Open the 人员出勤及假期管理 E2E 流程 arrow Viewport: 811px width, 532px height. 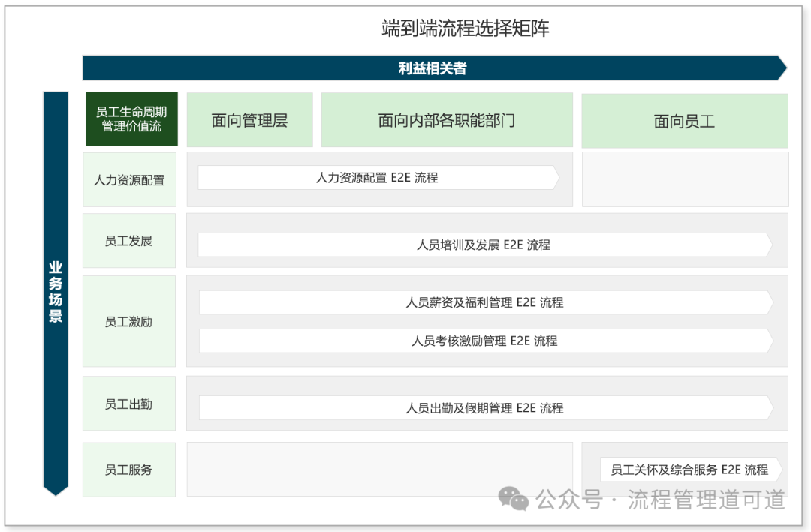coord(484,408)
